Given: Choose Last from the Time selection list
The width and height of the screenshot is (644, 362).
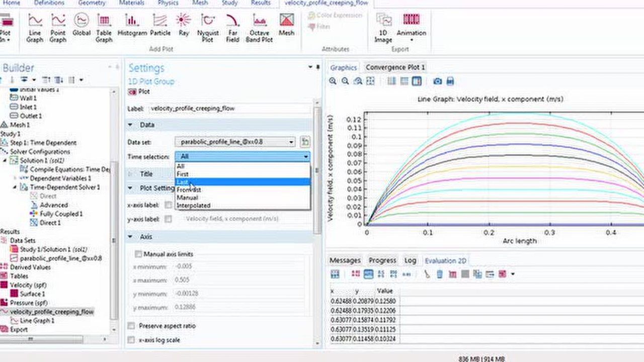Looking at the screenshot, I should (183, 182).
